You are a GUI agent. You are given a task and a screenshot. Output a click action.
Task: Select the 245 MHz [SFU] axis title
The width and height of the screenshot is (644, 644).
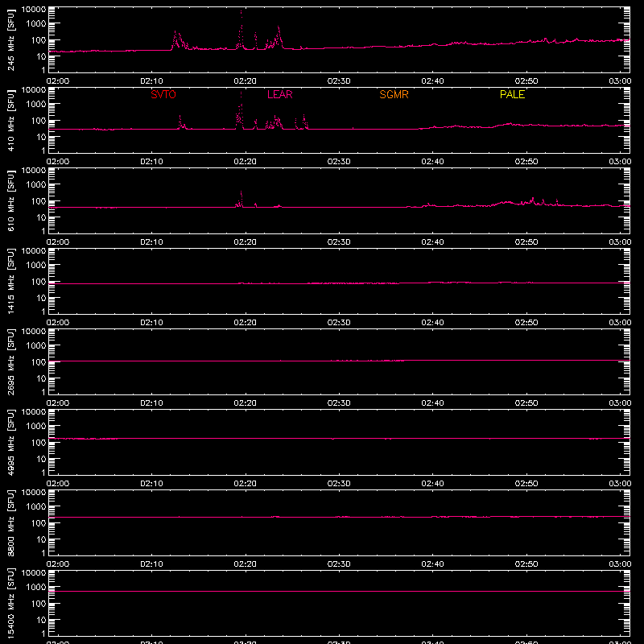point(10,39)
